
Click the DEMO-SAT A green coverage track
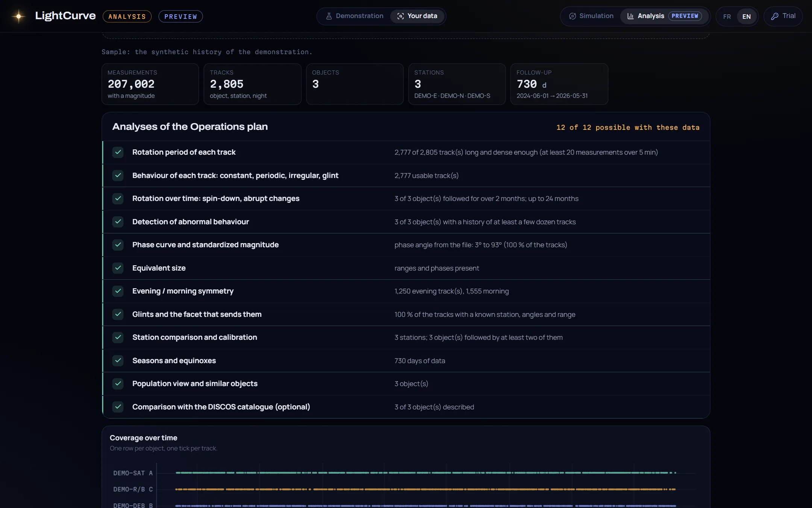[426, 473]
